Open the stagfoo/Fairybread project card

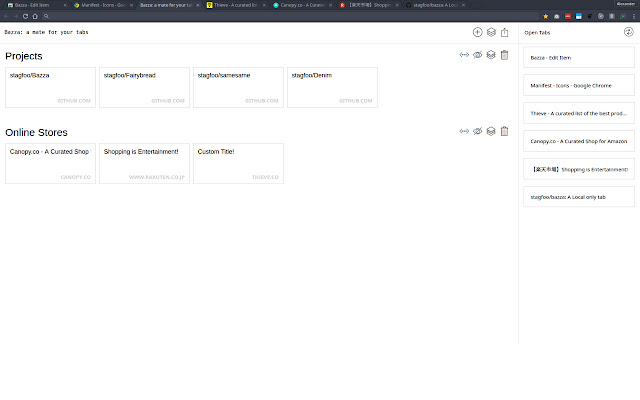[144, 87]
